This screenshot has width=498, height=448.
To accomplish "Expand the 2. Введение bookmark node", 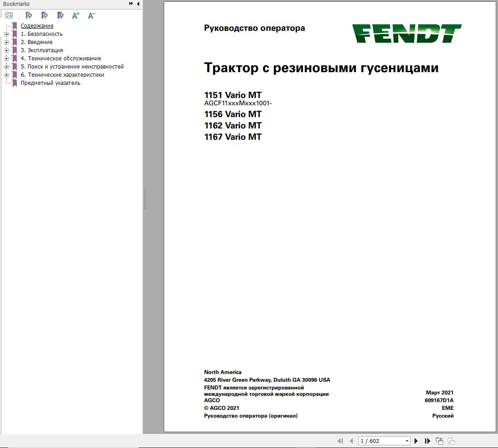I will click(6, 42).
